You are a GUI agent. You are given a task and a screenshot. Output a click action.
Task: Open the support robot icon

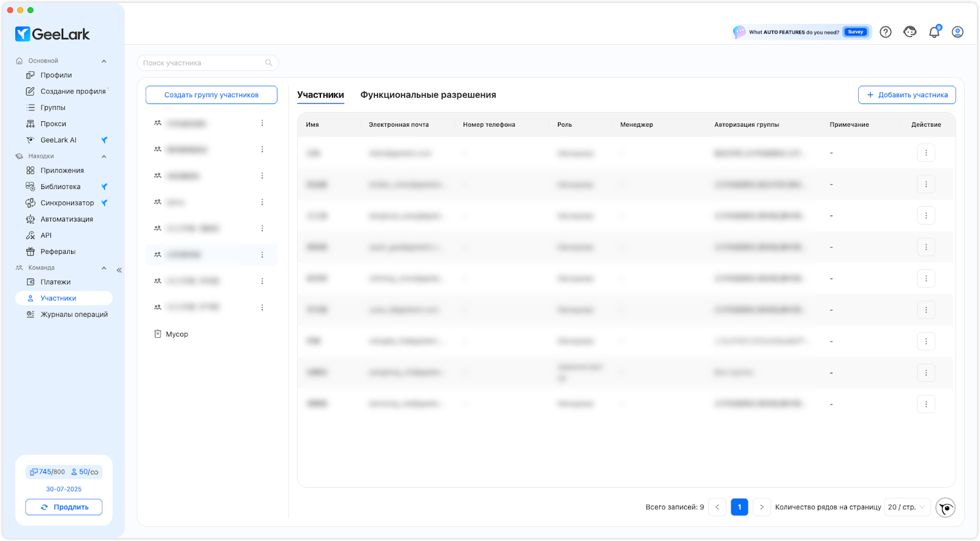(x=910, y=32)
